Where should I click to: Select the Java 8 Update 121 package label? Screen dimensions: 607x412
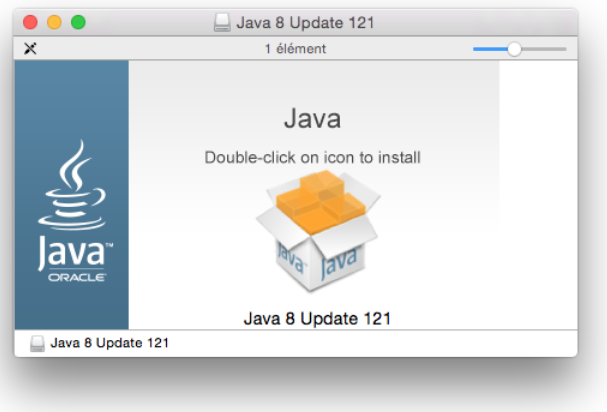pyautogui.click(x=317, y=319)
